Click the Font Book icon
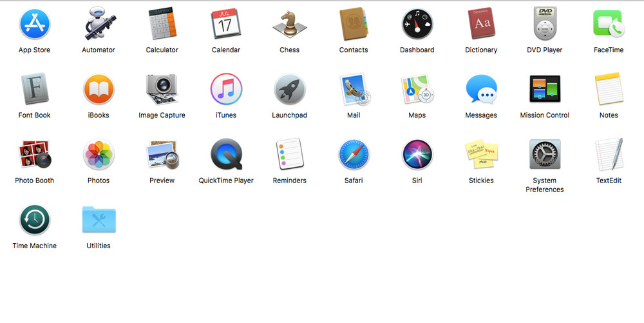Screen dimensions: 644x323 (x=35, y=89)
